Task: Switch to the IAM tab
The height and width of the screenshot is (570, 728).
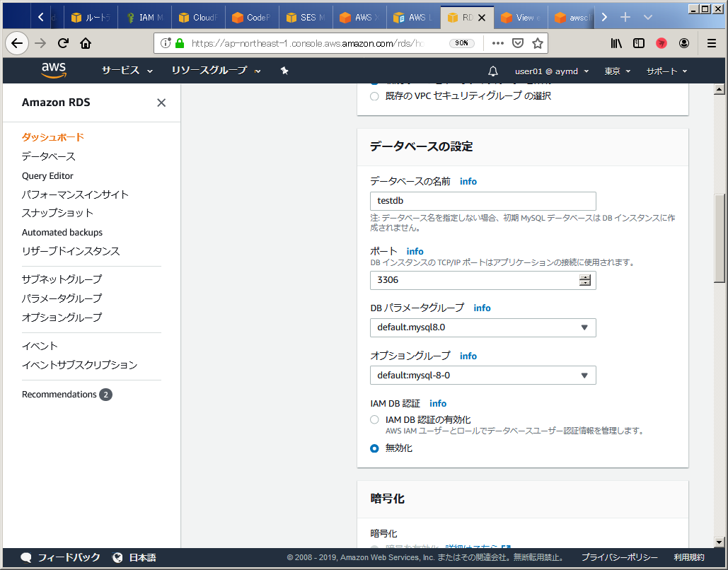Action: tap(144, 17)
